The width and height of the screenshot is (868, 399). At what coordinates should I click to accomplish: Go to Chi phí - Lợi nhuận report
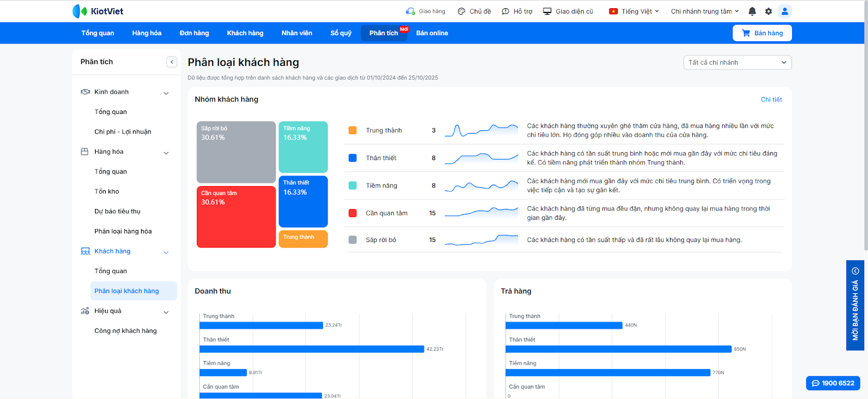tap(123, 132)
